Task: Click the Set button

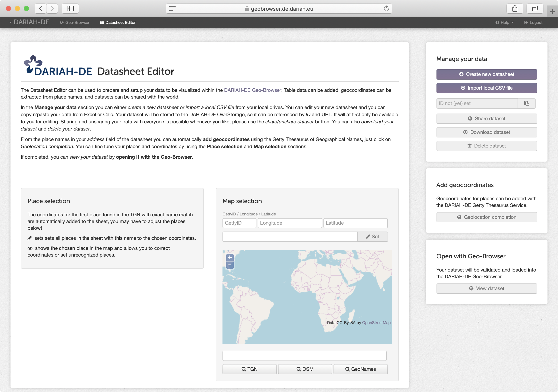Action: pyautogui.click(x=373, y=237)
